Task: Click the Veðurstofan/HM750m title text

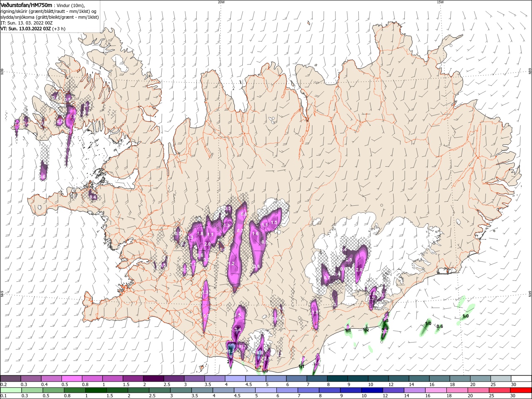Action: pyautogui.click(x=26, y=5)
